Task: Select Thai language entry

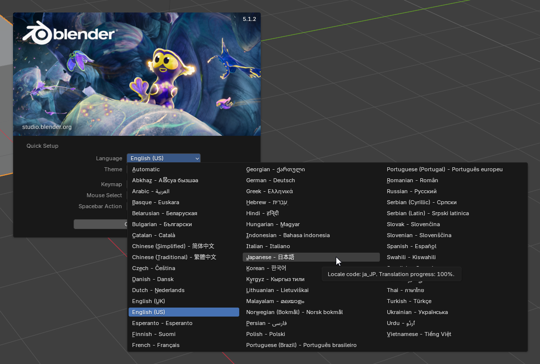Action: point(455,290)
